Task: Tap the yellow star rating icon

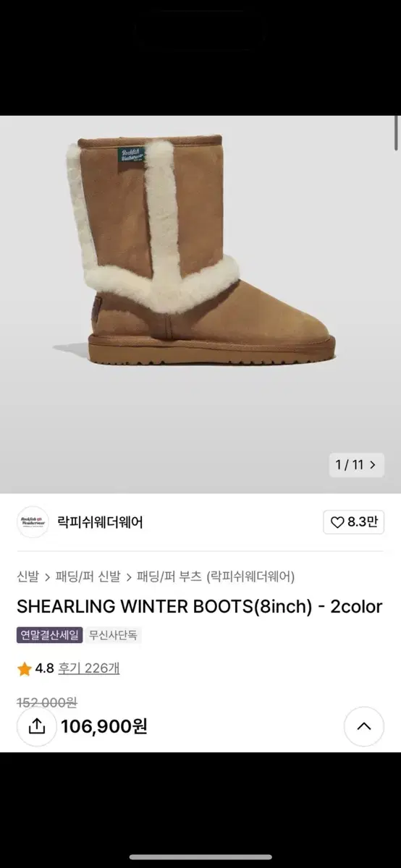Action: tap(25, 668)
